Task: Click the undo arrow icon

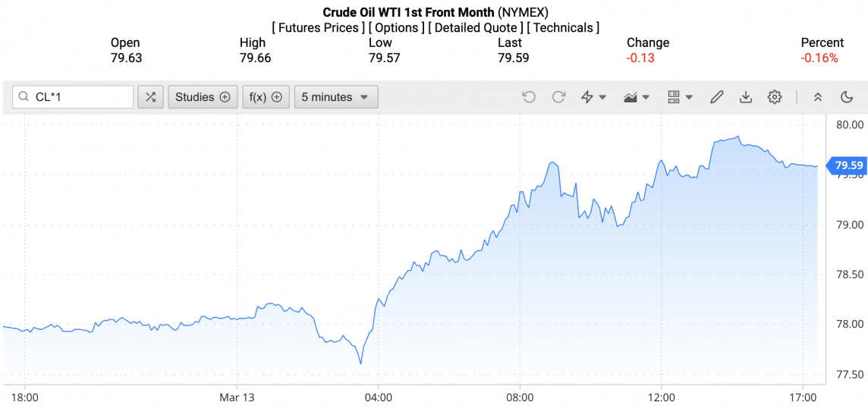Action: pyautogui.click(x=529, y=97)
